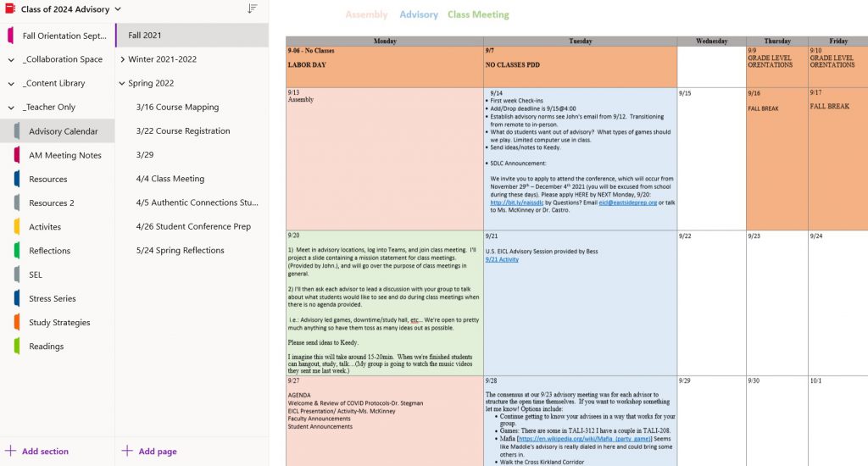Collapse the _Teacher Only section group
Viewport: 868px width, 466px height.
[11, 108]
